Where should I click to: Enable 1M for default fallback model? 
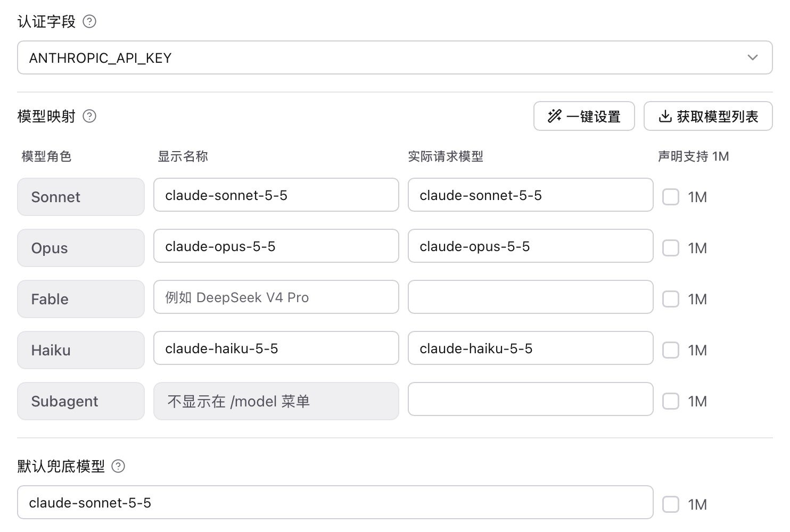pyautogui.click(x=671, y=504)
